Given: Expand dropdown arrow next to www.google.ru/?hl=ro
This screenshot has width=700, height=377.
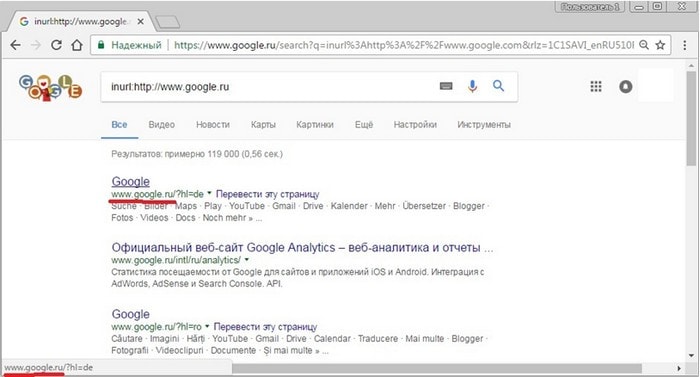Looking at the screenshot, I should (207, 326).
